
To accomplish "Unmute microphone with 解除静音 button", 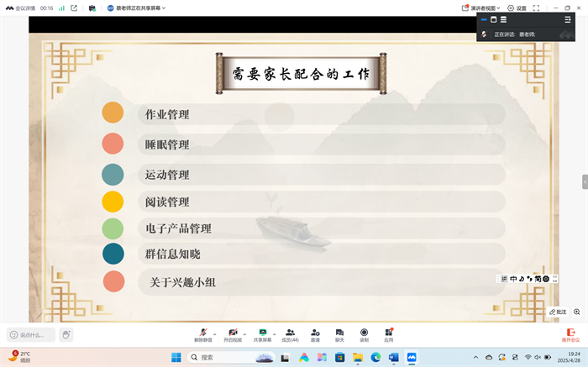I will [x=204, y=333].
